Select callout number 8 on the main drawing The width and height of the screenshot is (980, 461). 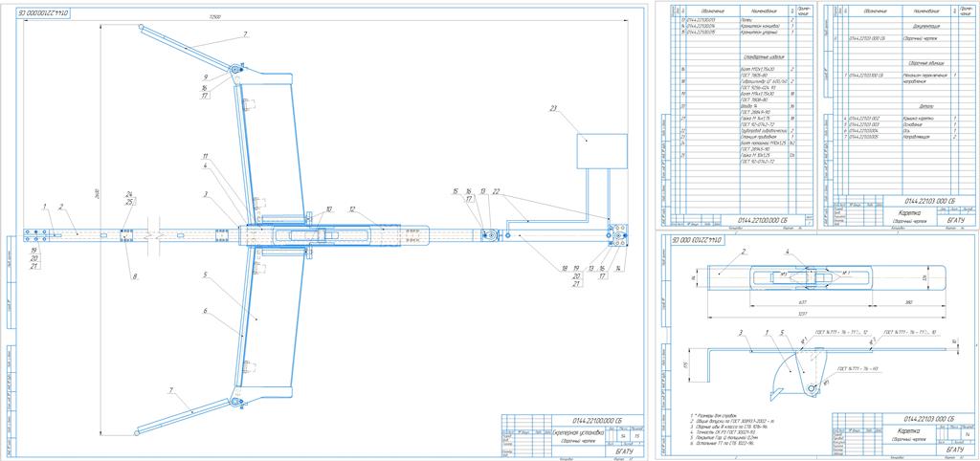click(134, 276)
